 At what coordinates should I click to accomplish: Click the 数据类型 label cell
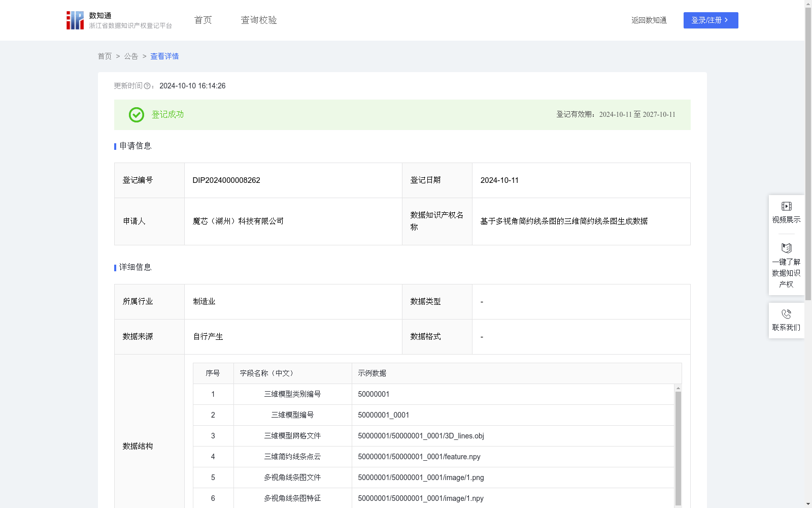437,302
